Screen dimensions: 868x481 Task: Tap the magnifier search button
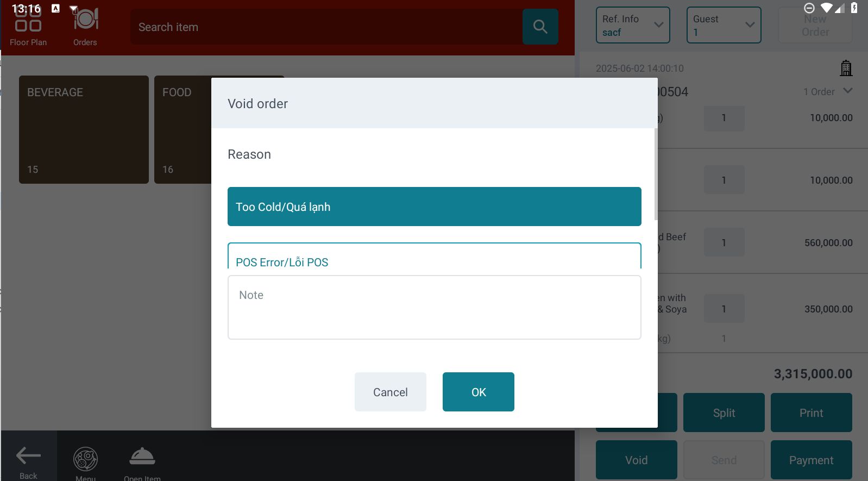pyautogui.click(x=540, y=27)
